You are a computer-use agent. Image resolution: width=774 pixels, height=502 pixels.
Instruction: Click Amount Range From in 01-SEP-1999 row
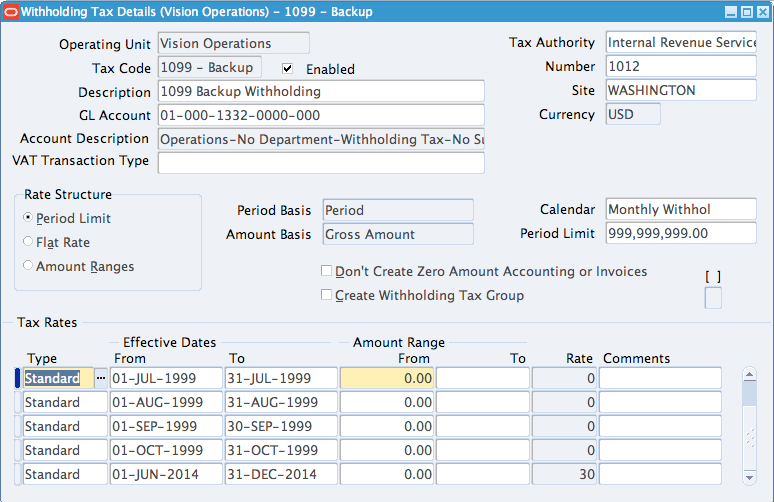387,426
